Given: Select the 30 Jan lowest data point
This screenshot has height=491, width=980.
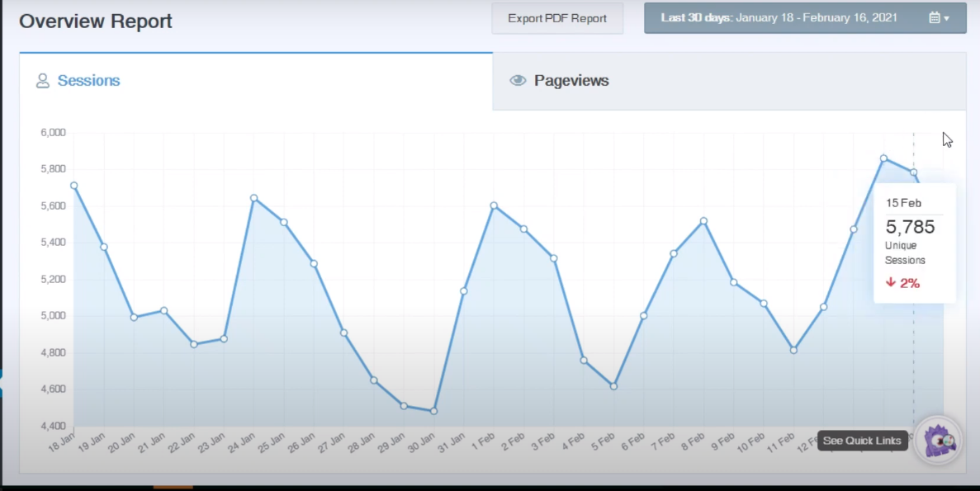Looking at the screenshot, I should [433, 411].
